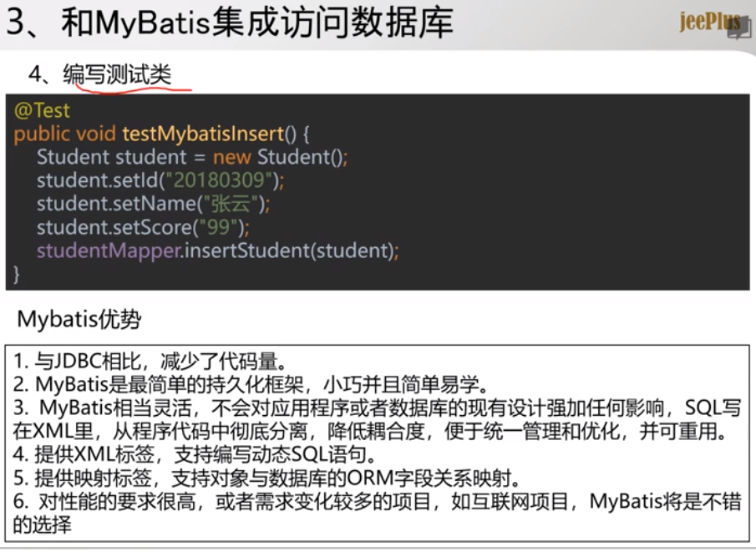Select the string "张云" in setName call
The height and width of the screenshot is (552, 756).
(x=231, y=204)
